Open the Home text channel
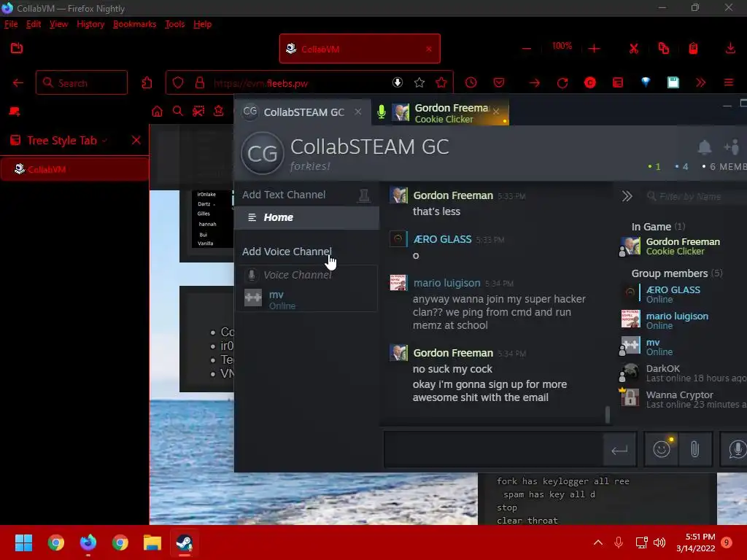The width and height of the screenshot is (747, 560). pos(307,217)
